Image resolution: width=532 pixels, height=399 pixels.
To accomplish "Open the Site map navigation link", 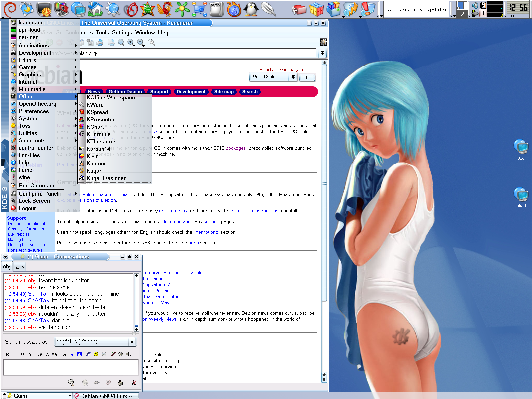I will coord(224,92).
